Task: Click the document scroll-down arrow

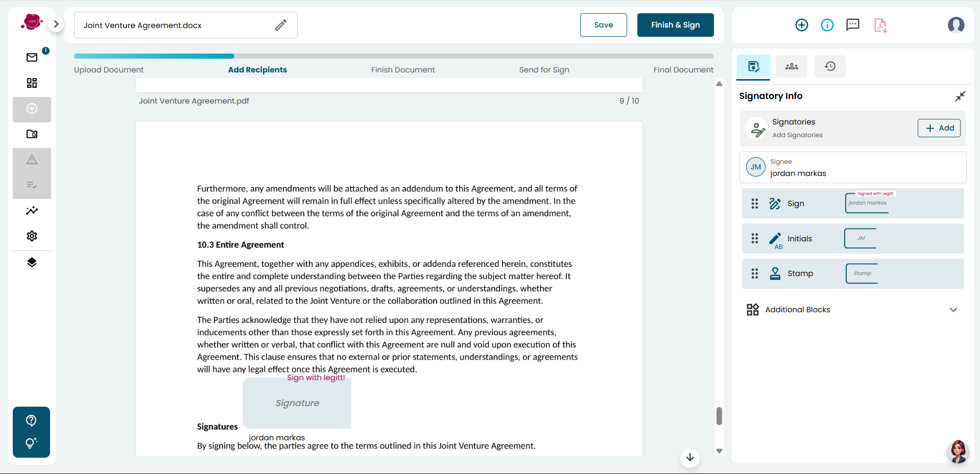Action: tap(719, 451)
